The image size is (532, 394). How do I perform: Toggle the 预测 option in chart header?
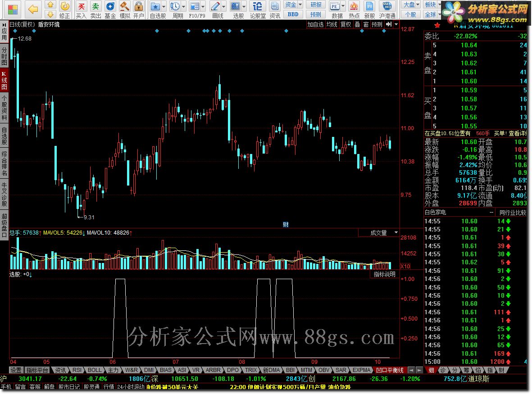coord(377,24)
